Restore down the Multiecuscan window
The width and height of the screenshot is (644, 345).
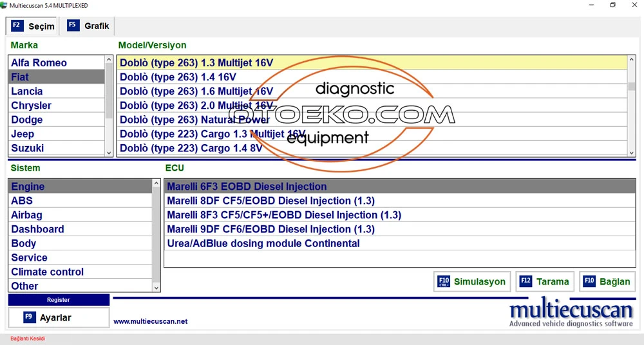pyautogui.click(x=613, y=5)
